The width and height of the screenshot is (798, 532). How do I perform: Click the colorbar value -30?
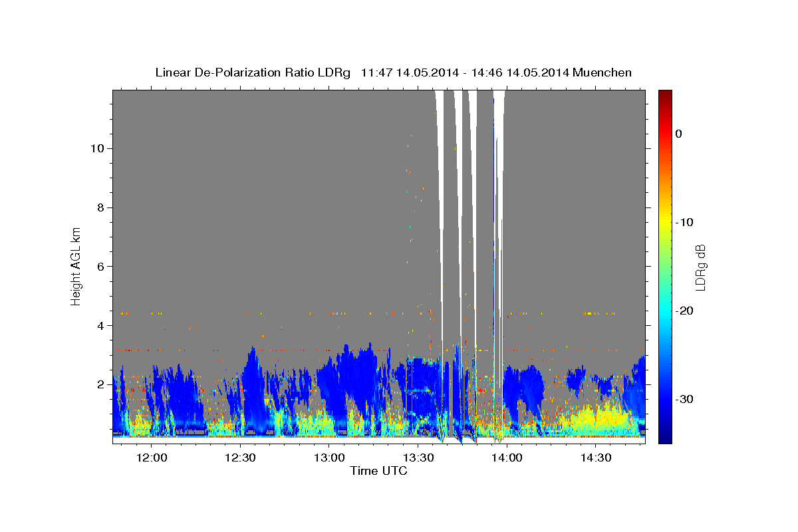tap(684, 399)
